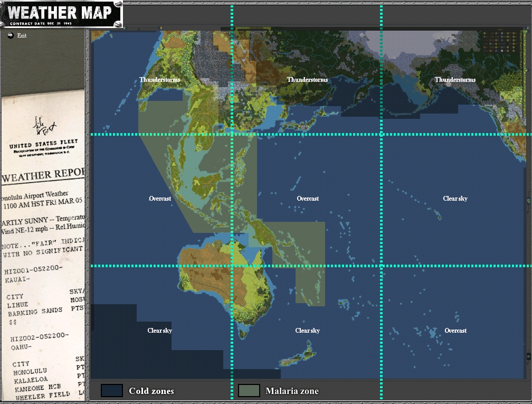
Task: Click Clear sky label above New Zealand
Action: [307, 331]
